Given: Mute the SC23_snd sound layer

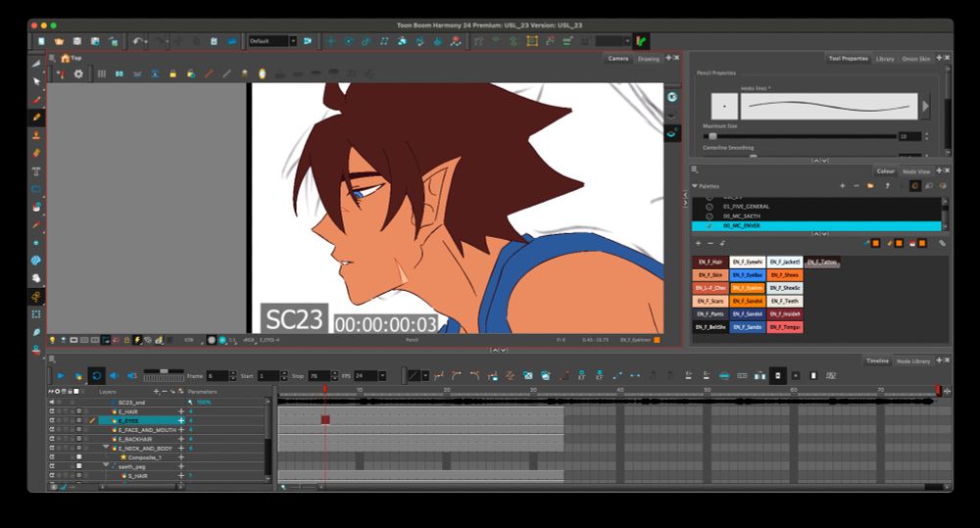Looking at the screenshot, I should [x=52, y=403].
